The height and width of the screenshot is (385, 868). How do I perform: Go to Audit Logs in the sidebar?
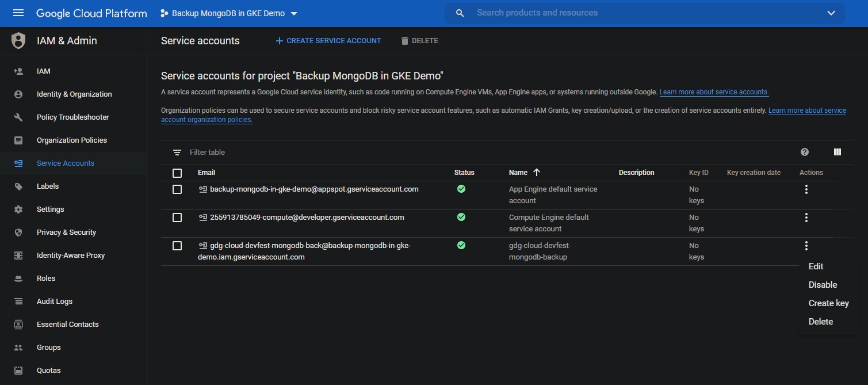[x=55, y=302]
